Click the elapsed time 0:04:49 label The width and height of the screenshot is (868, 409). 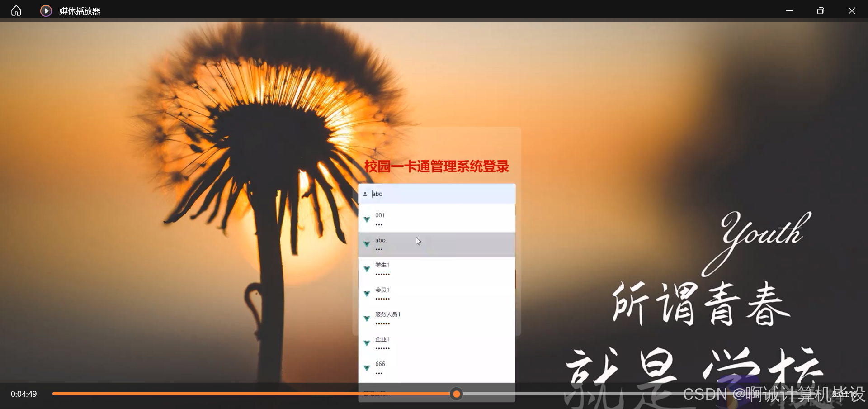click(24, 394)
